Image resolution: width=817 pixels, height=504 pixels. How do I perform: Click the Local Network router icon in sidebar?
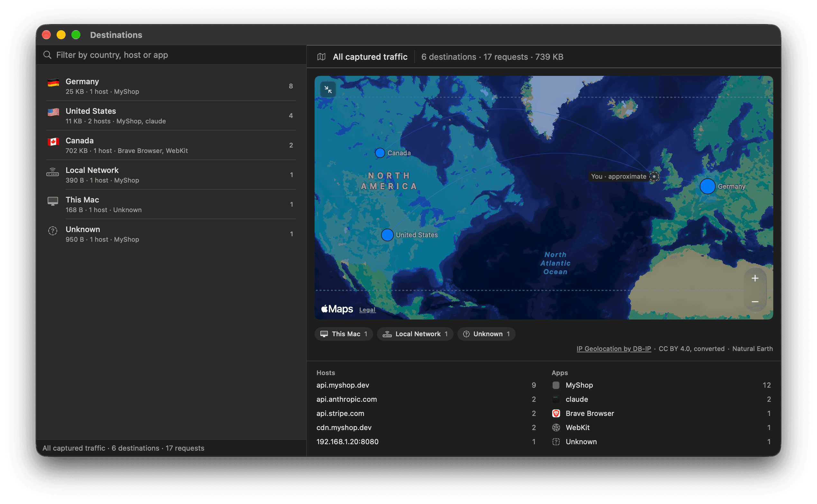click(53, 172)
